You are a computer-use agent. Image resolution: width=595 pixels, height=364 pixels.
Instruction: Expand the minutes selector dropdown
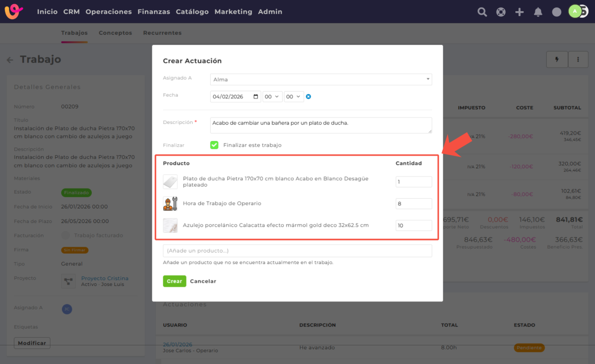[x=293, y=96]
